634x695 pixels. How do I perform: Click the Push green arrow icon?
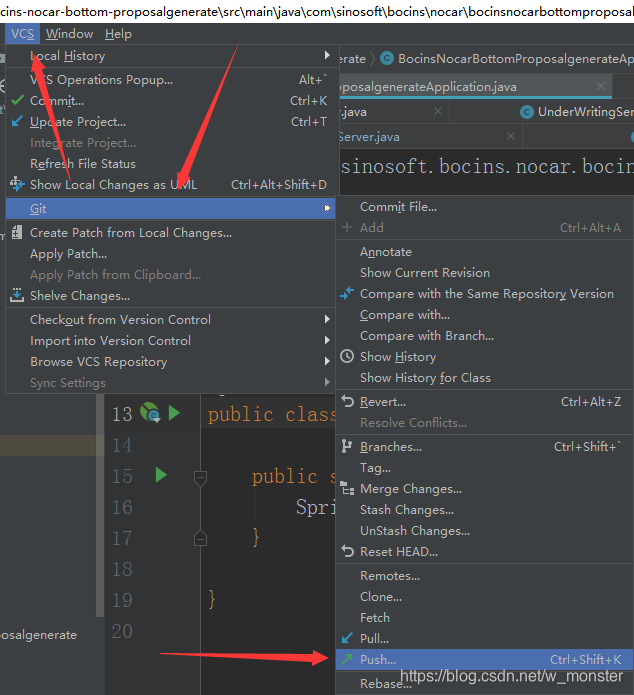tap(347, 659)
